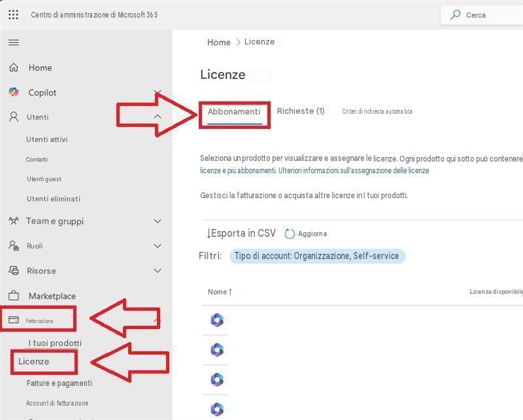Open Marketplace in the sidebar
This screenshot has height=420, width=523.
[x=52, y=296]
